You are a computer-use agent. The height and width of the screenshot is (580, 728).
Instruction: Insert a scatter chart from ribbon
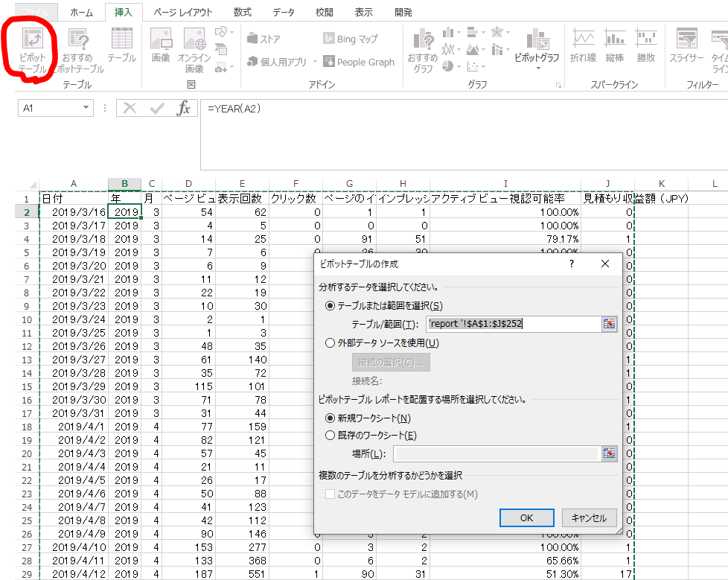point(473,67)
